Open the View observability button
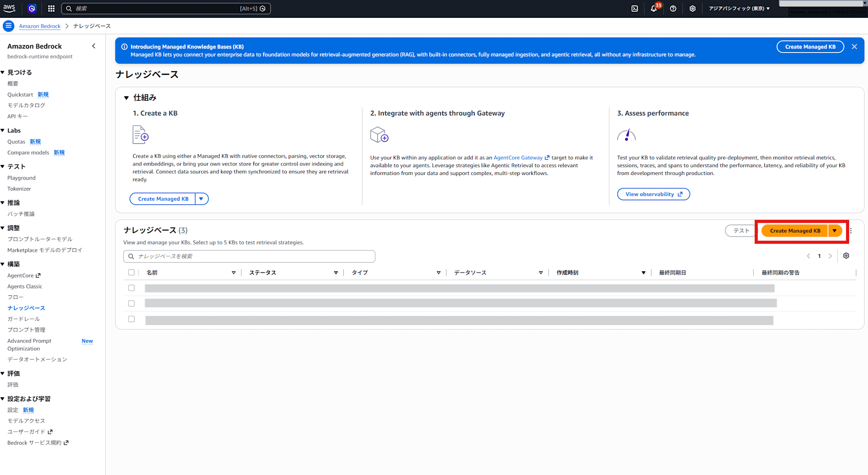868x475 pixels. pos(654,194)
